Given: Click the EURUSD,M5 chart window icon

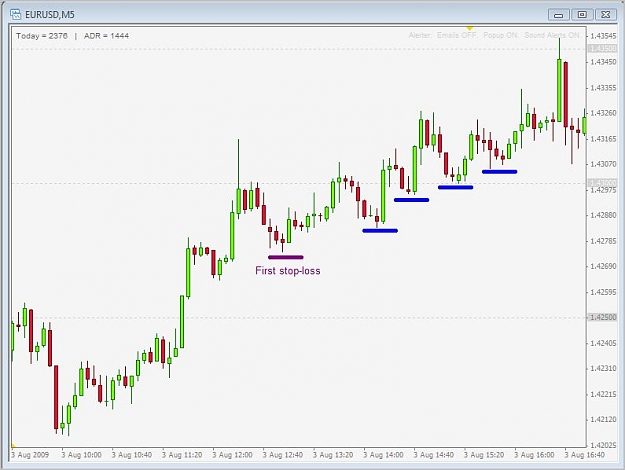Looking at the screenshot, I should click(15, 15).
